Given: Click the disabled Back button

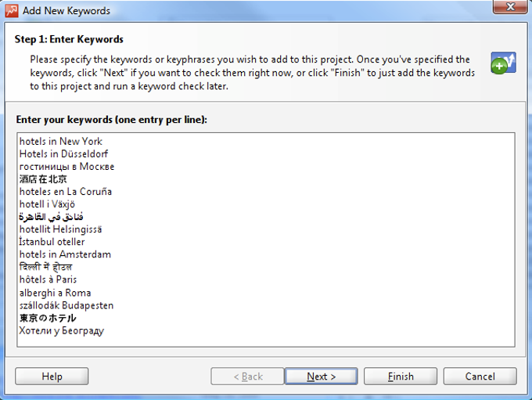Looking at the screenshot, I should click(x=247, y=377).
